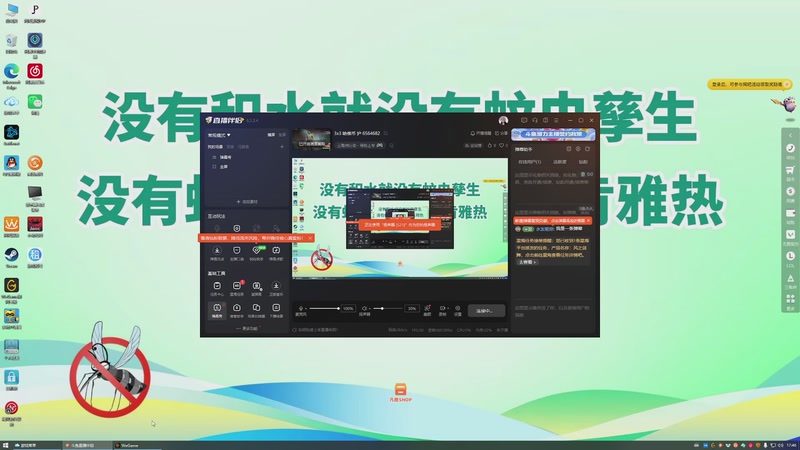Screen dimensions: 800x450
Task: Click the danmaku panel settings gear icon
Action: (x=578, y=149)
